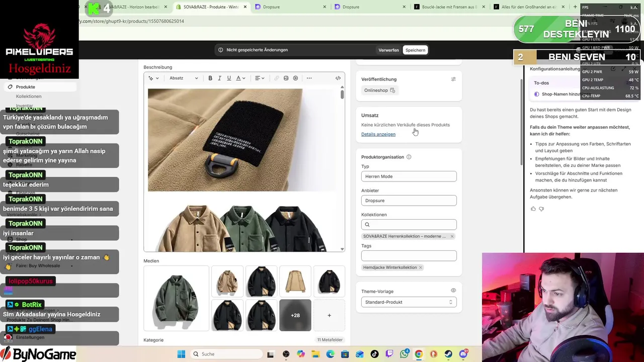Preview theme template with eye icon

click(x=453, y=291)
